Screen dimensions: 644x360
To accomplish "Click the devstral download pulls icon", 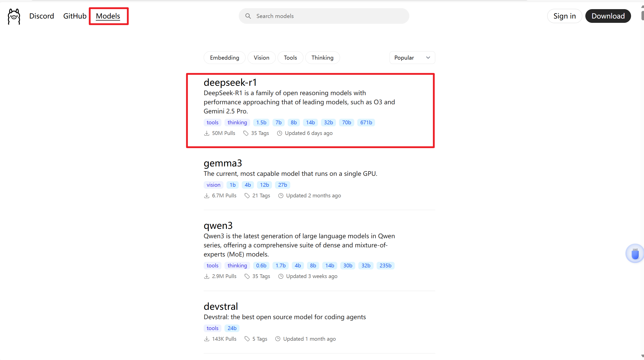I will 207,339.
